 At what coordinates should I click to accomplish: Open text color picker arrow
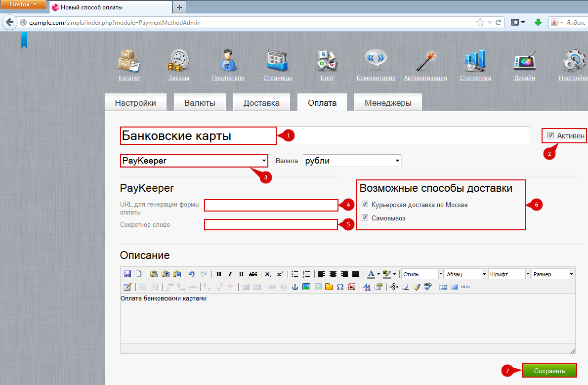coord(378,274)
